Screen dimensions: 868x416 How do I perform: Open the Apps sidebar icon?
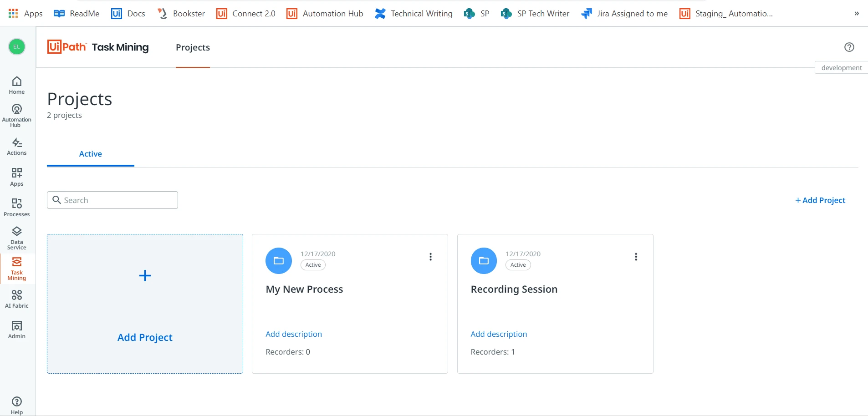(x=17, y=177)
